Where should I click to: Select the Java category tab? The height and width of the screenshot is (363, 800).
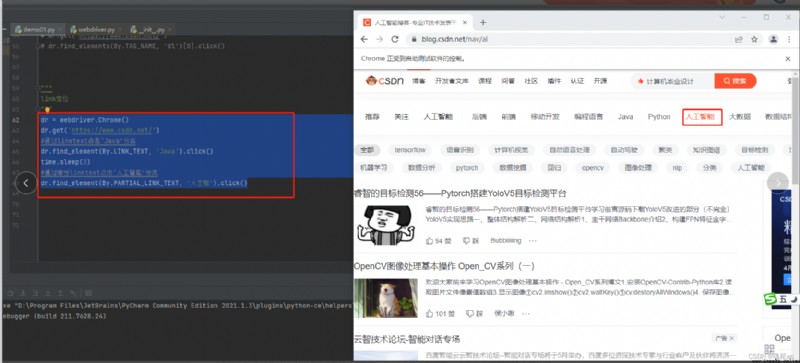(626, 117)
